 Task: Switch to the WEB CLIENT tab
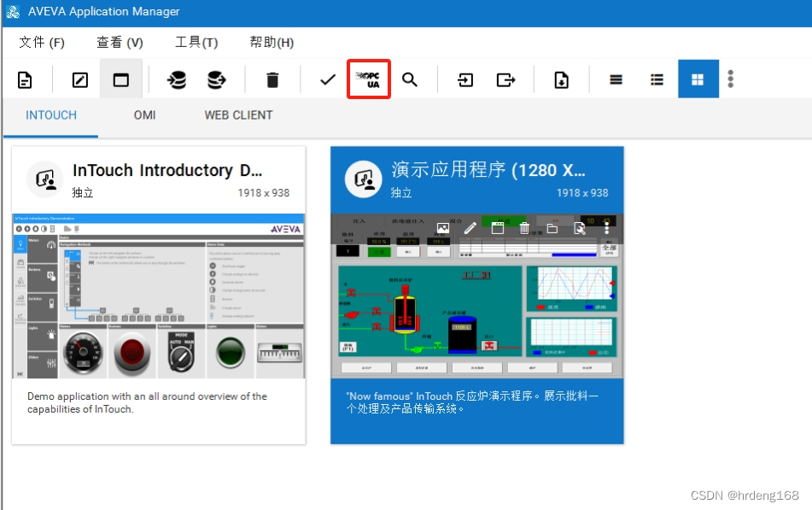coord(238,115)
